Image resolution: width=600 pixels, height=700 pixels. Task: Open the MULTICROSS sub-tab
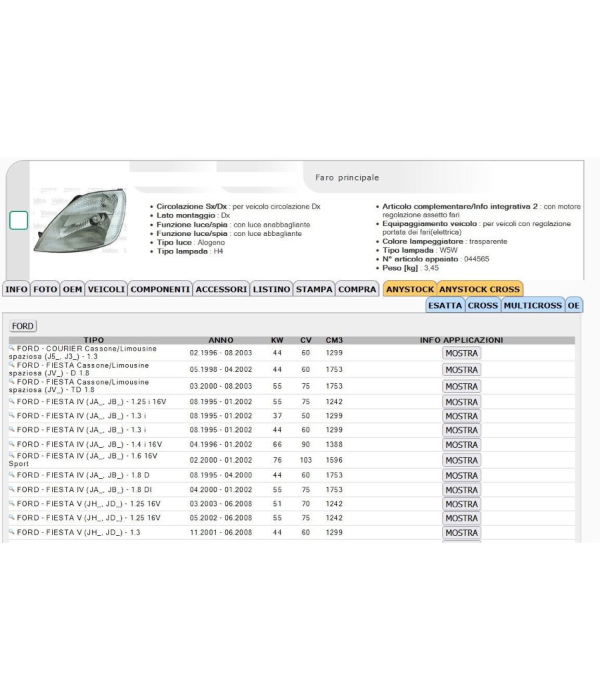533,305
